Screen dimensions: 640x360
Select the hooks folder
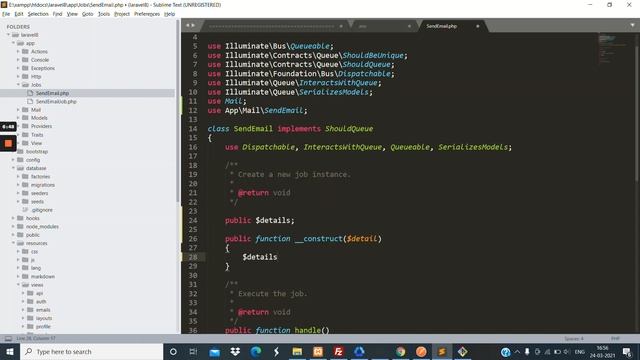click(x=33, y=218)
